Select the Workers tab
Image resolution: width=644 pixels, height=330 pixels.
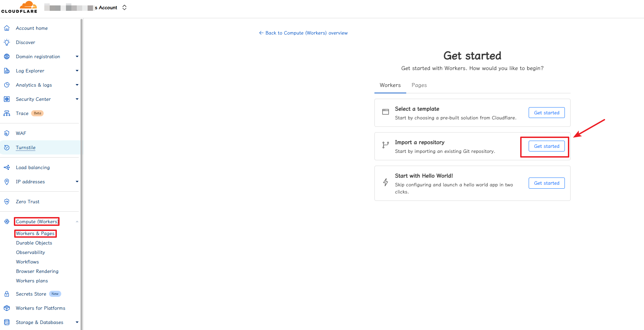tap(390, 85)
